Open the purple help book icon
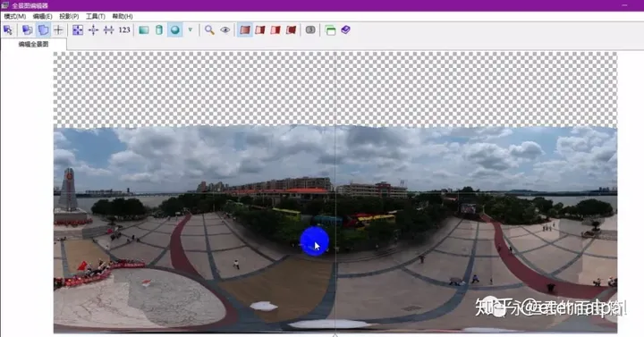Viewport: 644px width, 337px height. 346,29
